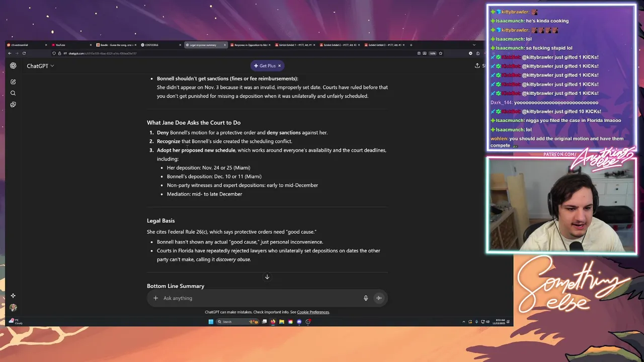Open the ChatGPT model selector dropdown
Screen dimensions: 644x362
40,66
